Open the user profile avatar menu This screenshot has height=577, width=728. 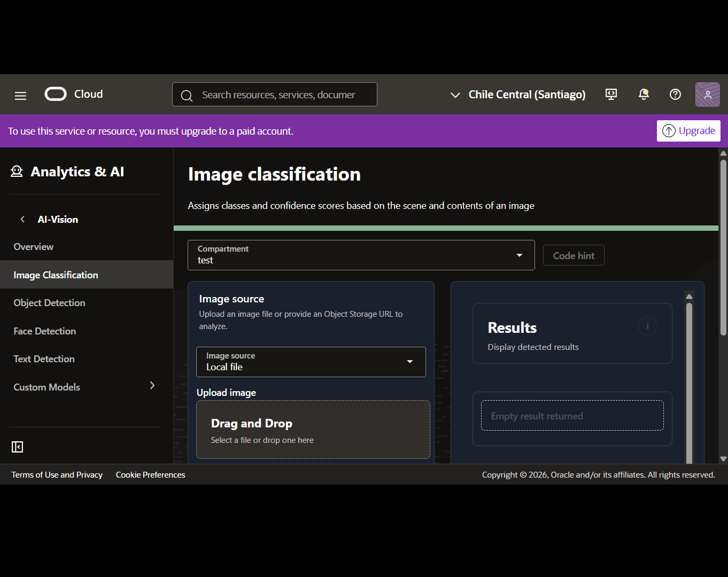click(707, 95)
